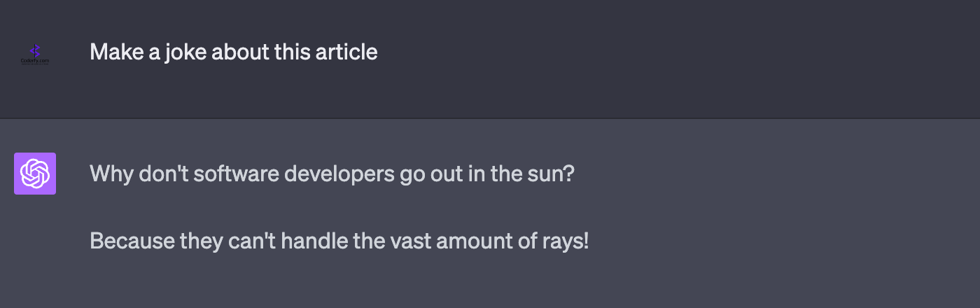The height and width of the screenshot is (308, 980).
Task: Click the word "this" in the user prompt
Action: [293, 52]
